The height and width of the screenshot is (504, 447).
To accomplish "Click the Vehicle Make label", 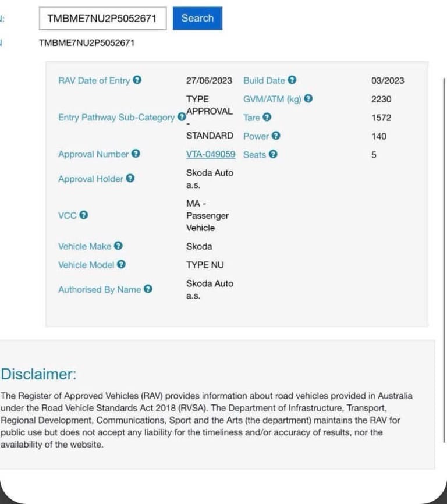I will [85, 247].
